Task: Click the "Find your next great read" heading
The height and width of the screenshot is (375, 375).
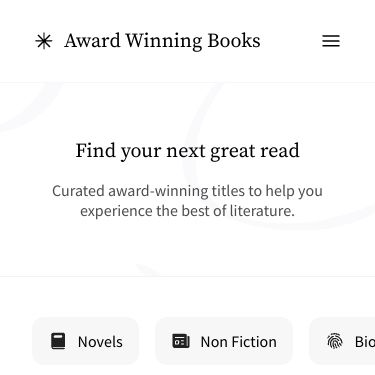Action: coord(188,151)
